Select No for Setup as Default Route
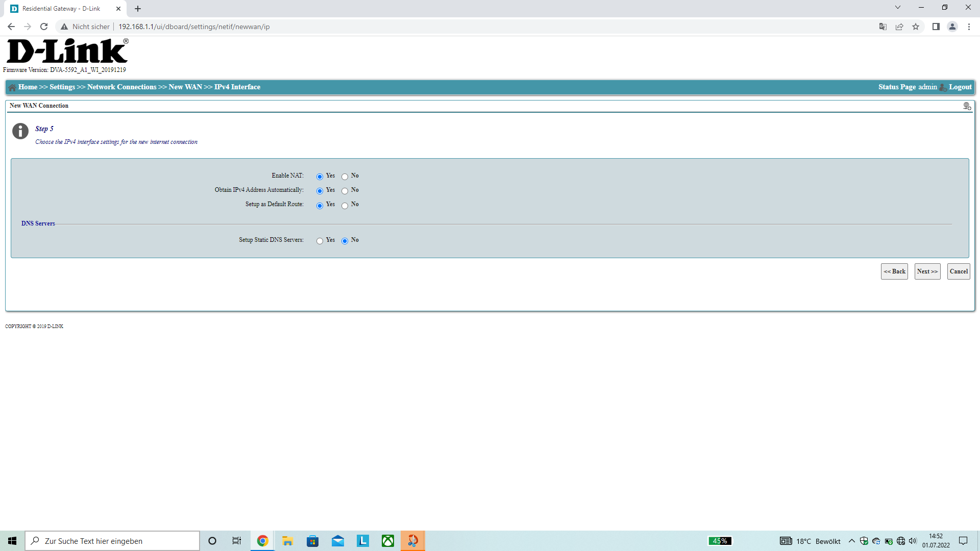Viewport: 980px width, 551px height. (x=345, y=206)
